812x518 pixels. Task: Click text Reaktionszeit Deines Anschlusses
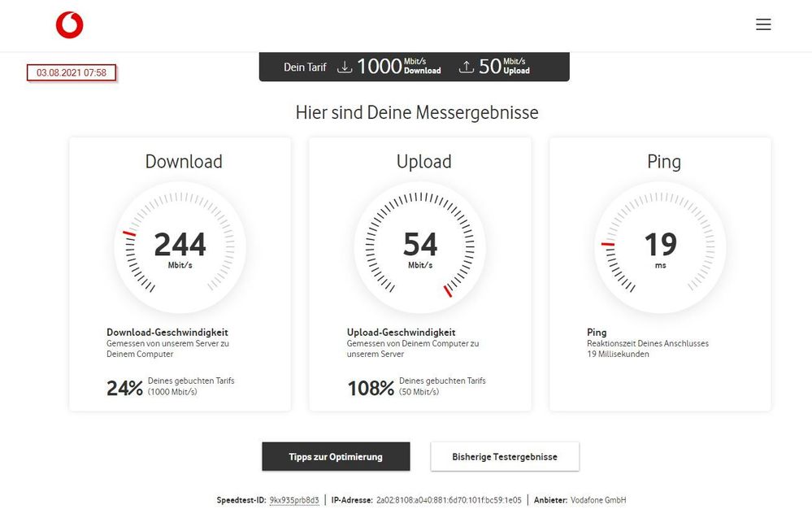click(648, 343)
